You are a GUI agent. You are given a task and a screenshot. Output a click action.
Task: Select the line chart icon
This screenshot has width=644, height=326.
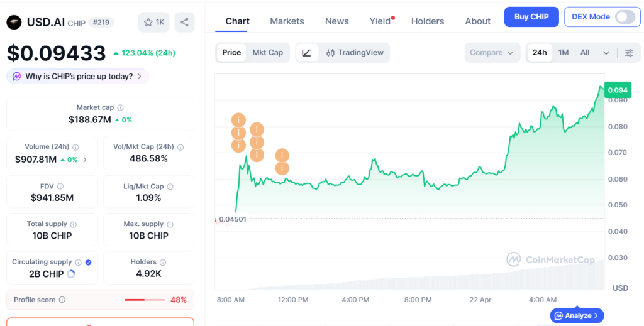pyautogui.click(x=307, y=53)
